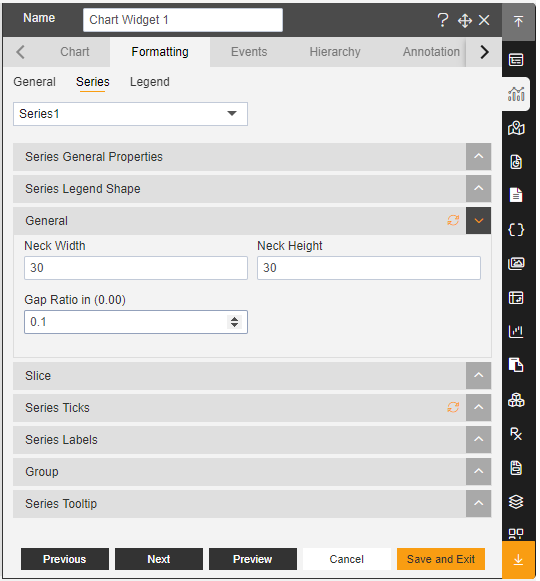
Task: Click the help question mark icon
Action: [x=443, y=20]
